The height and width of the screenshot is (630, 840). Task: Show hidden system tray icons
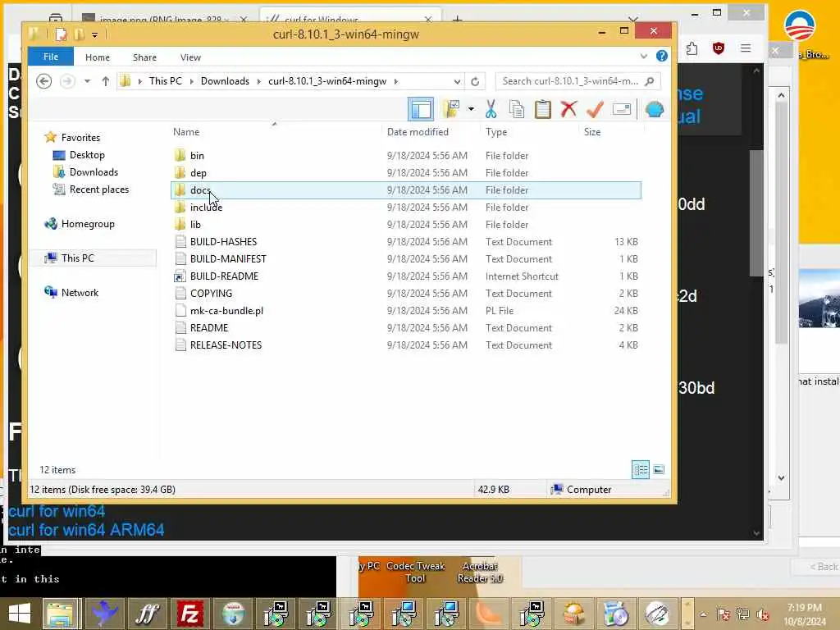[703, 614]
